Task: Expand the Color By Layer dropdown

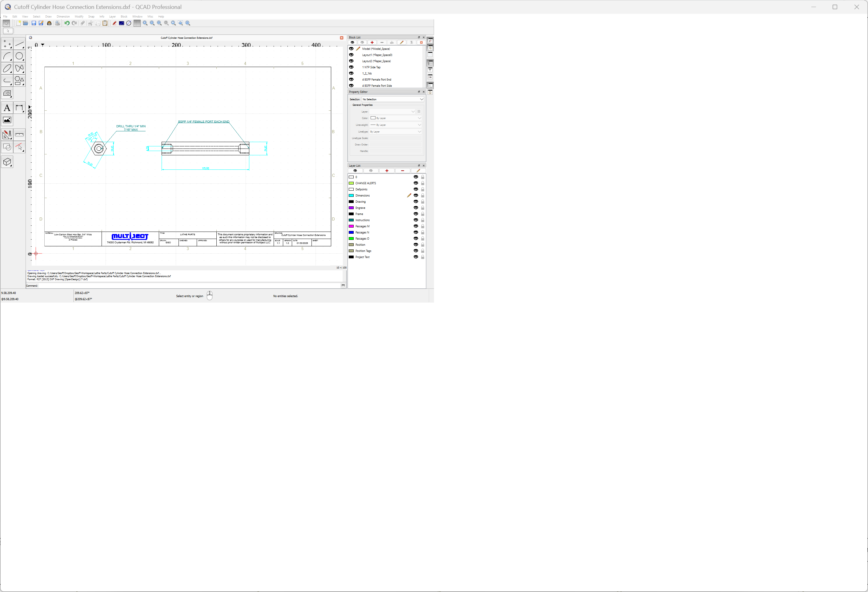Action: point(396,118)
